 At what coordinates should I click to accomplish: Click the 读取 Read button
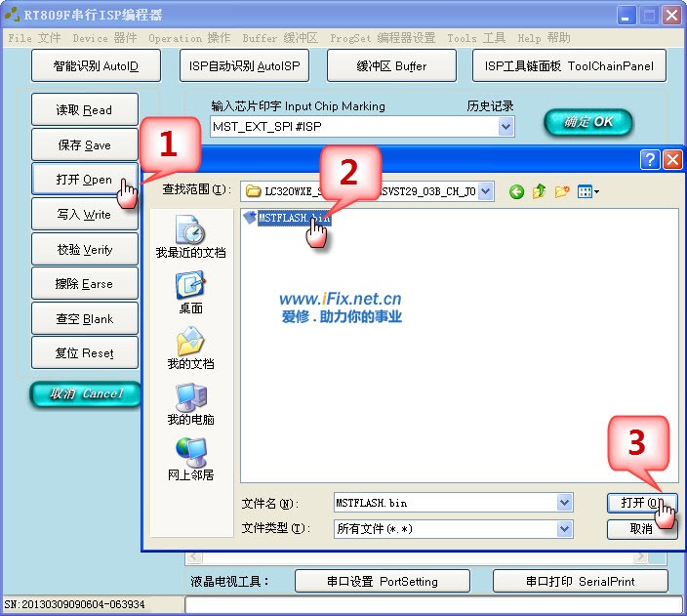[x=85, y=109]
